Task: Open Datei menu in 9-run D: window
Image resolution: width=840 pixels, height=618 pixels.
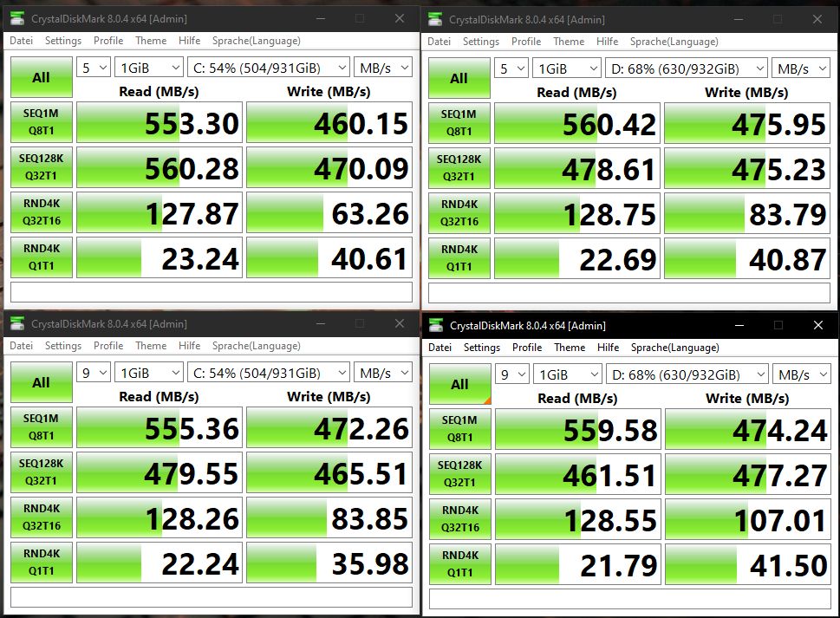Action: coord(440,348)
